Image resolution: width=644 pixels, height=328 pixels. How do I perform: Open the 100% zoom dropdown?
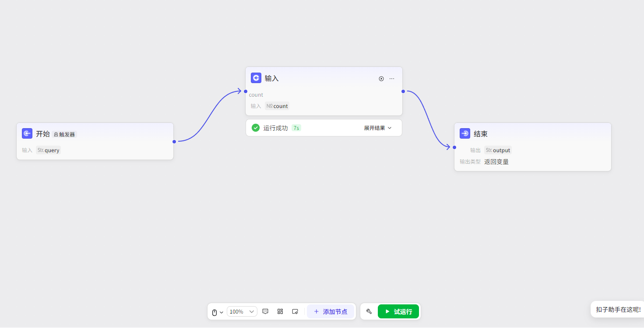(x=242, y=311)
